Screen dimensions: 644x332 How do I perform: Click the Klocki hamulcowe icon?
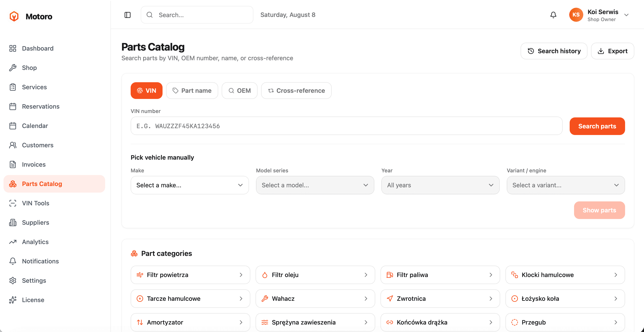point(514,275)
